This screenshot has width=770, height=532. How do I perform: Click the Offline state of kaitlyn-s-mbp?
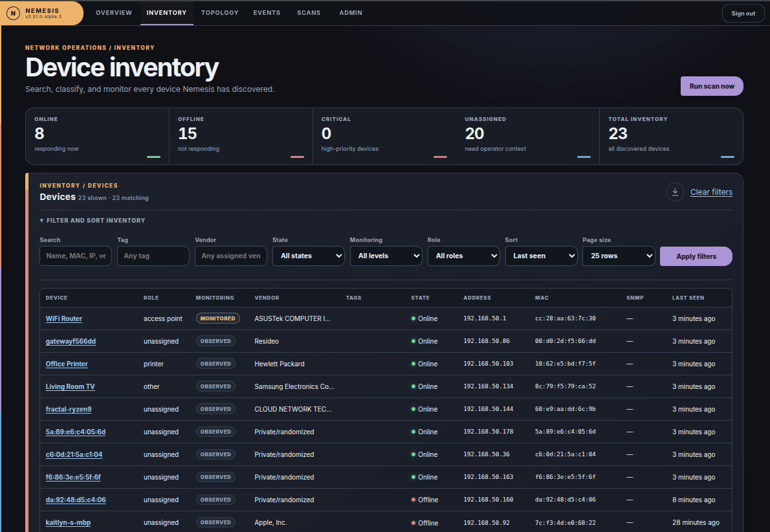424,523
